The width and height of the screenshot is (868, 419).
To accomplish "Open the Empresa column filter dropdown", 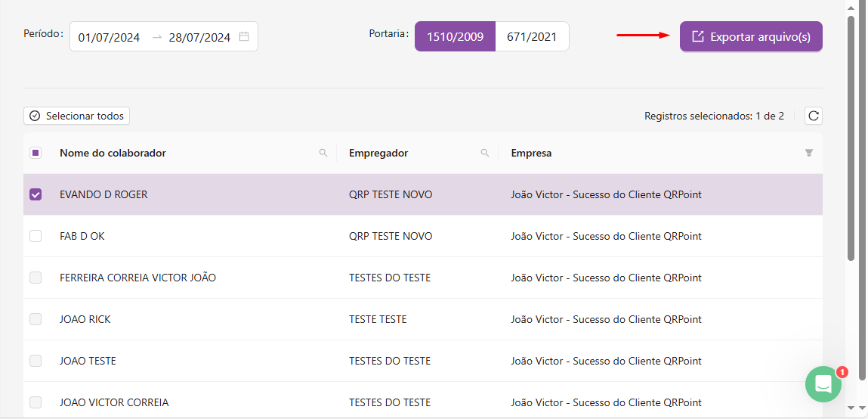I will click(809, 153).
